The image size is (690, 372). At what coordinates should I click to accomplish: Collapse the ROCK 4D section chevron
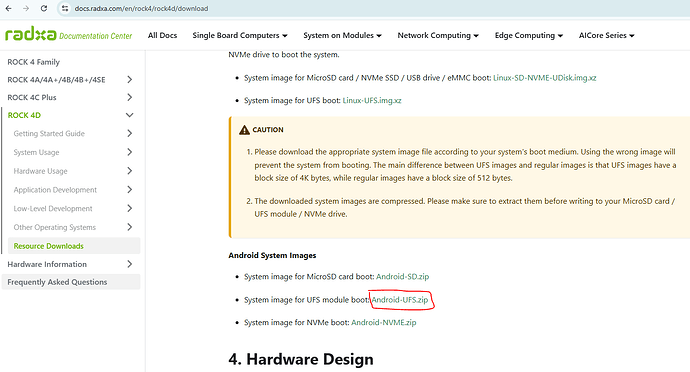click(129, 115)
